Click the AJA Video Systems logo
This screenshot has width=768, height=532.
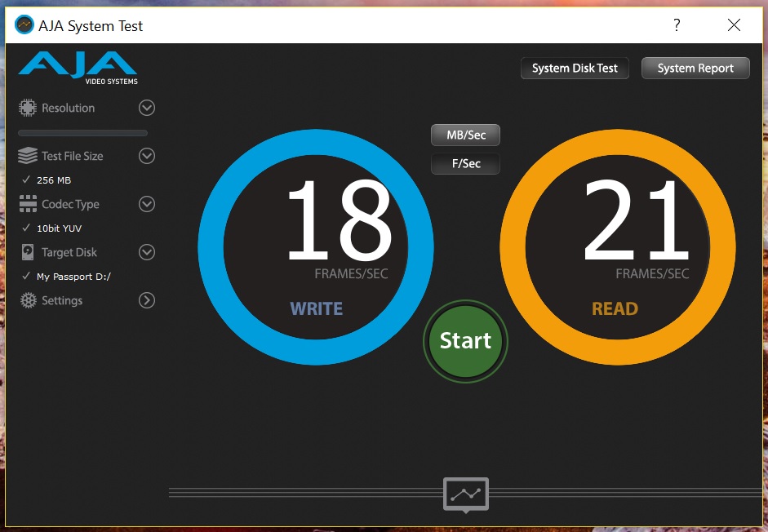[78, 68]
